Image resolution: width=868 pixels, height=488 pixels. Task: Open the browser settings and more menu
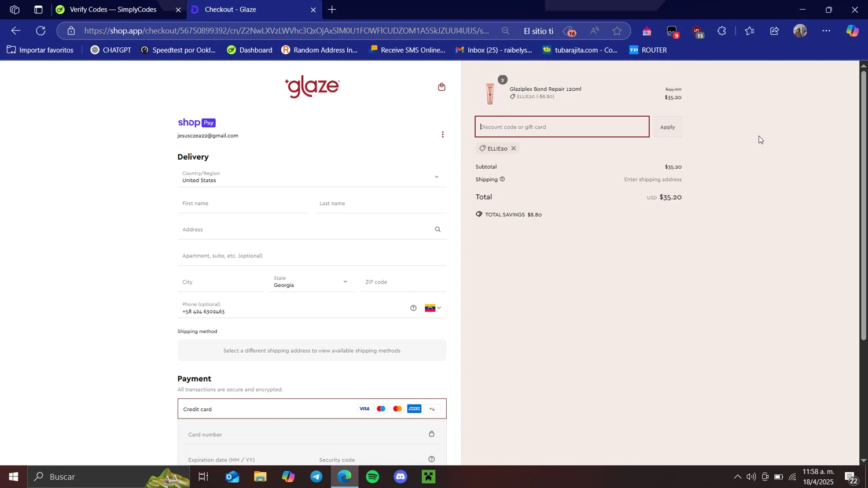[x=826, y=31]
